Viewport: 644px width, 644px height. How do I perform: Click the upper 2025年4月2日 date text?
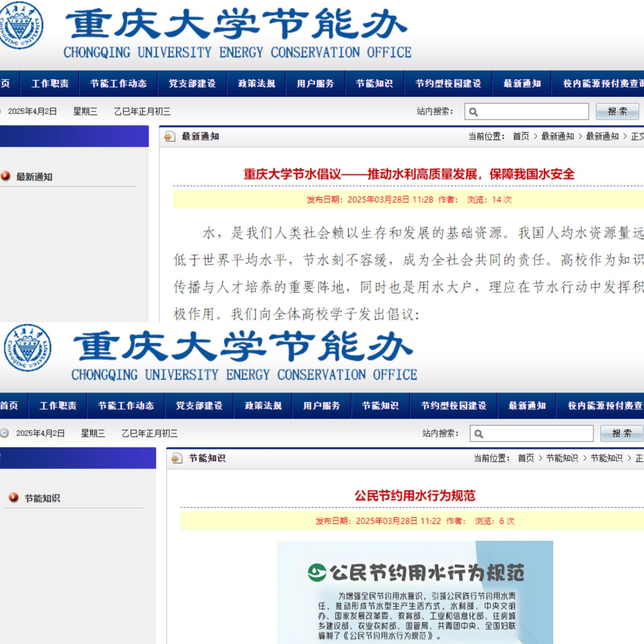coord(33,111)
